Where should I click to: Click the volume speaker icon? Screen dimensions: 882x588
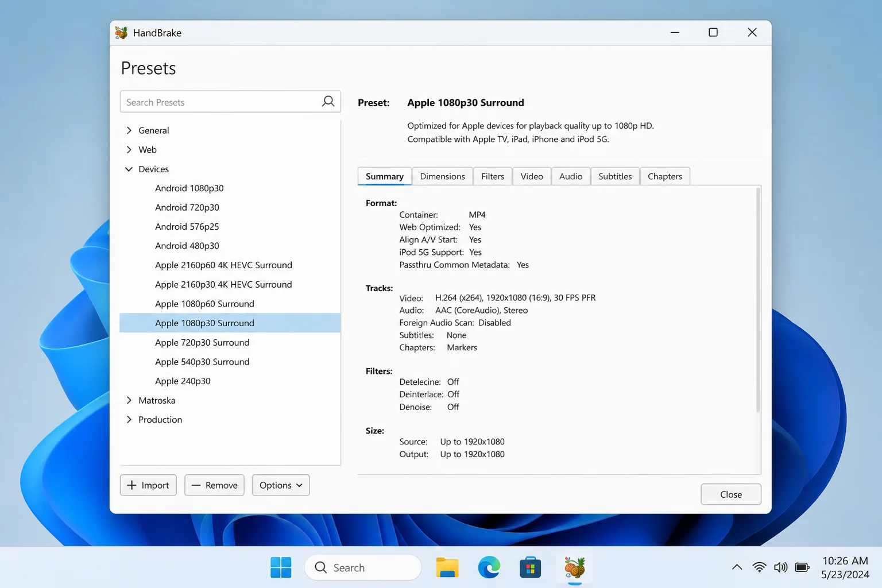(780, 567)
